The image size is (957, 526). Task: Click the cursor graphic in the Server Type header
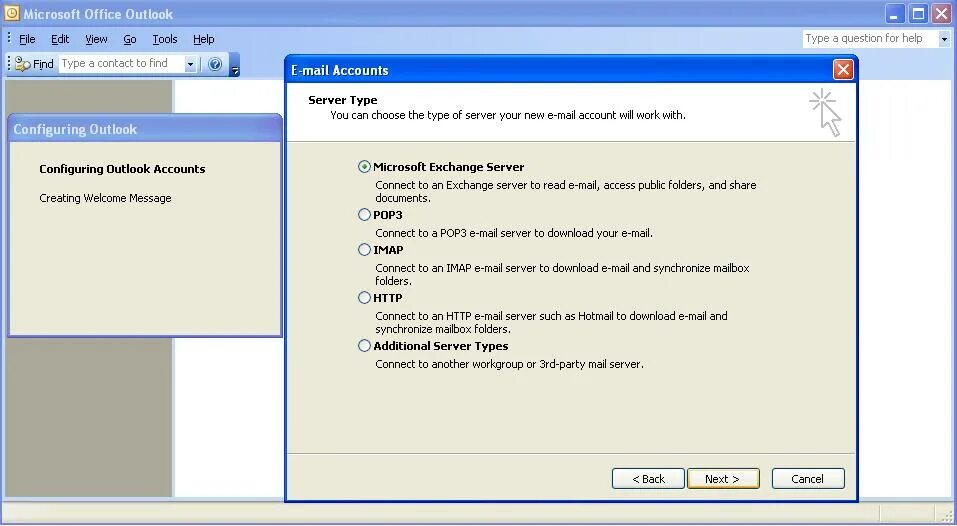[x=826, y=113]
